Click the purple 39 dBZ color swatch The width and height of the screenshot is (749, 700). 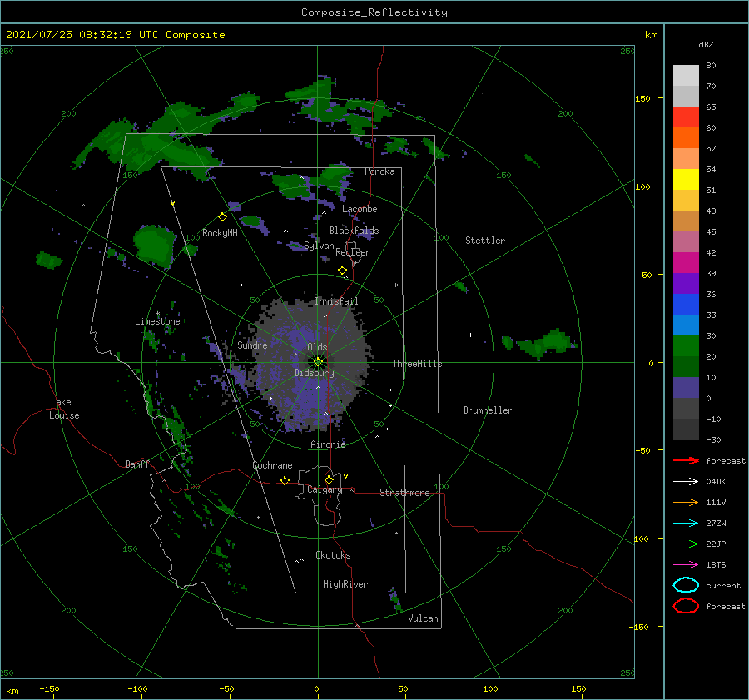(x=686, y=283)
